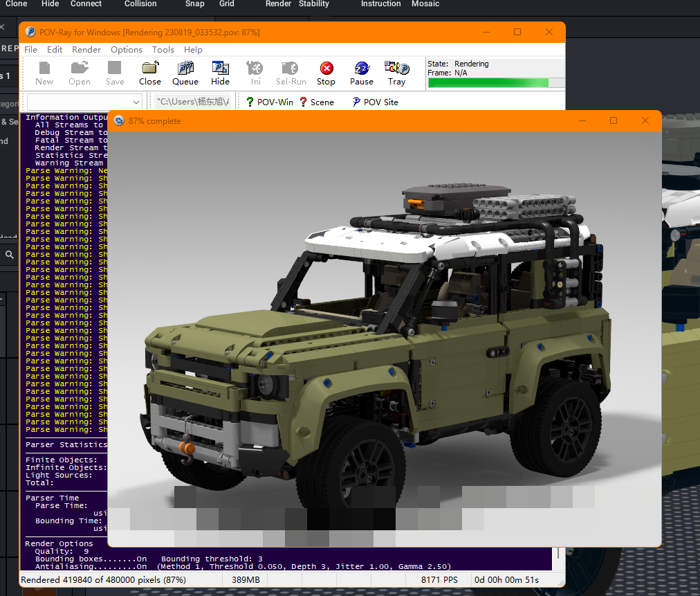Click the 'Information Output' line in messages
The image size is (700, 596).
point(66,118)
